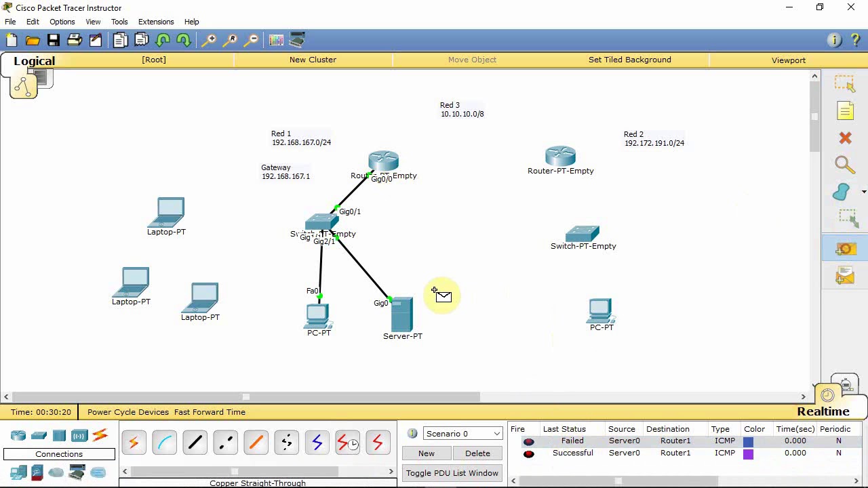
Task: Open the custom devices dialog icon
Action: 297,41
